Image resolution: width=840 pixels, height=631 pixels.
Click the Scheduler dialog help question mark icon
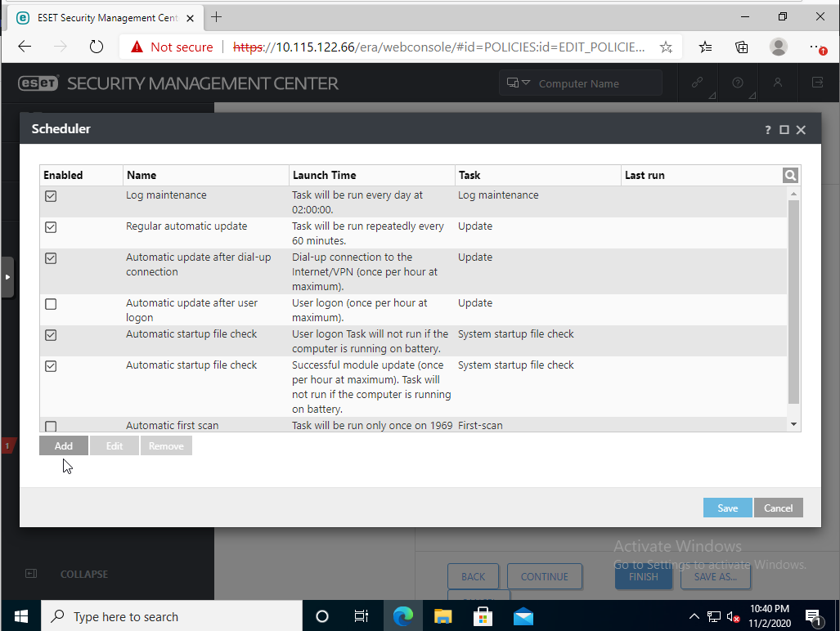(x=767, y=129)
